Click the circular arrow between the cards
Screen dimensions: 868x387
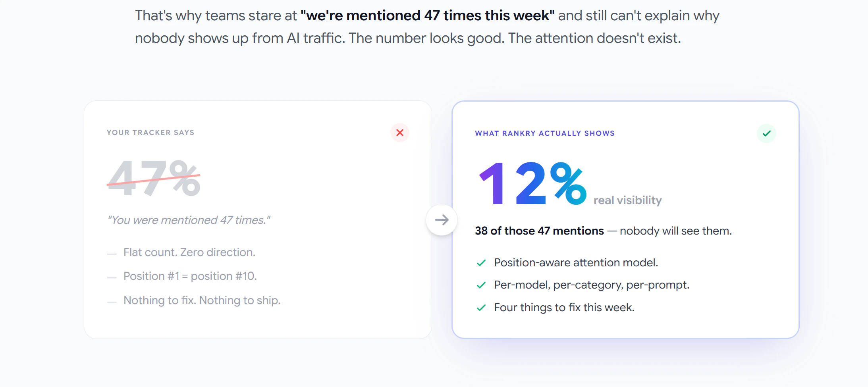(442, 220)
